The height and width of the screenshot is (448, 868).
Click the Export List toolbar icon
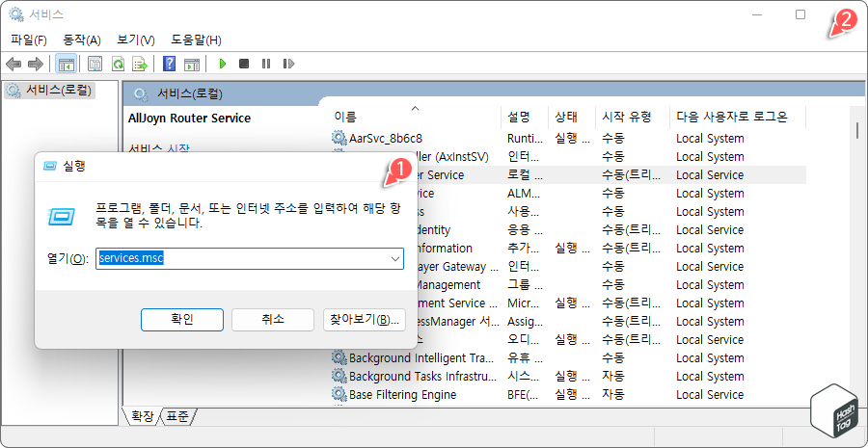[x=140, y=65]
